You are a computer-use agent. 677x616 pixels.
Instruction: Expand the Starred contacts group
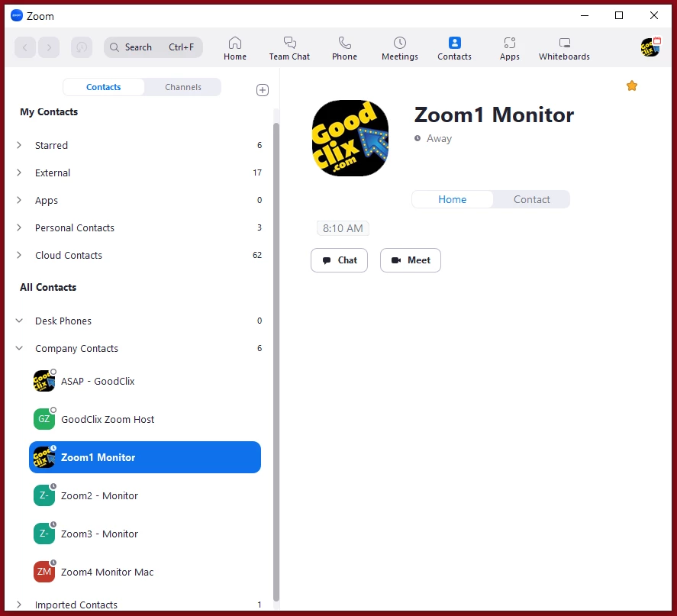(x=19, y=145)
